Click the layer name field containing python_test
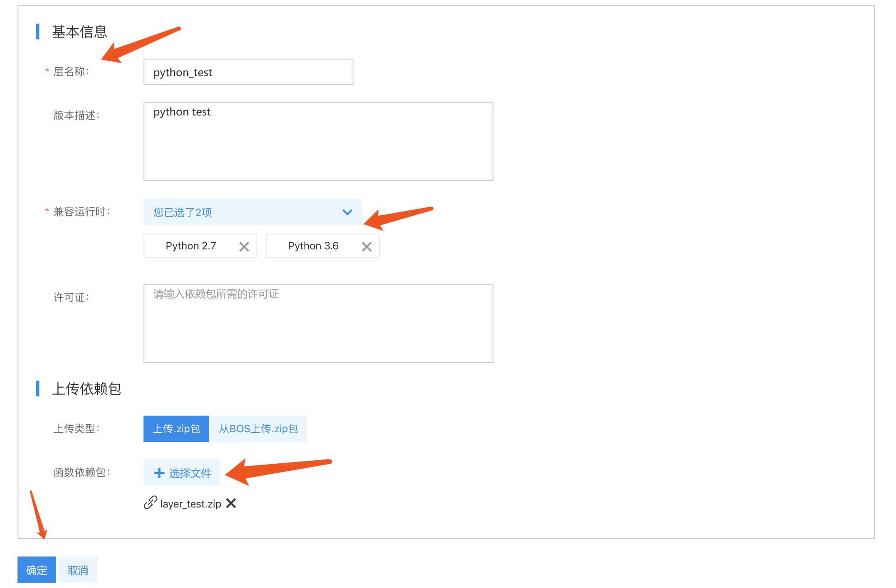The image size is (896, 588). 248,72
